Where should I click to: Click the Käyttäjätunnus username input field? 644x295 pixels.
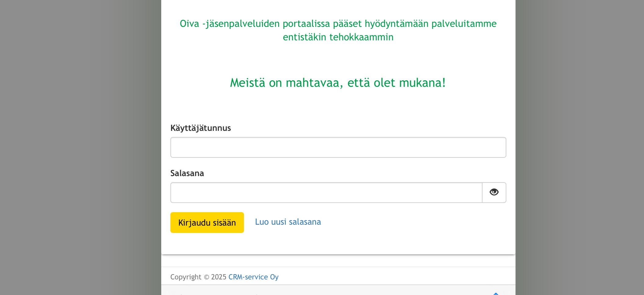click(x=338, y=147)
